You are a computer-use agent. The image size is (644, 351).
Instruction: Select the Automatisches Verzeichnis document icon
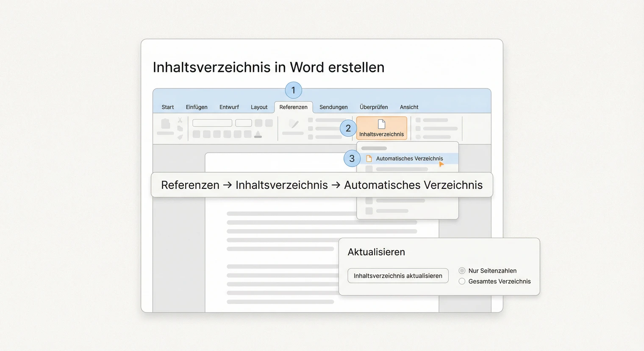click(x=369, y=158)
